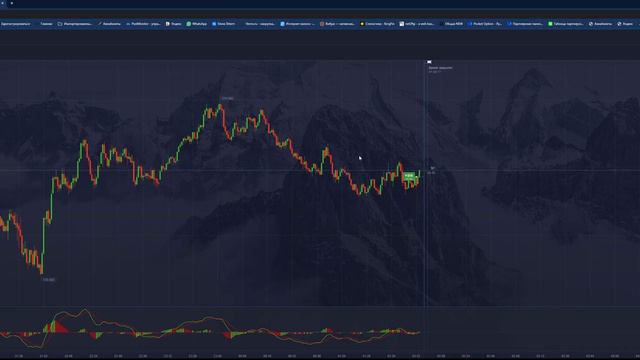The height and width of the screenshot is (360, 640).
Task: Click the expiration time flag icon
Action: (x=429, y=62)
